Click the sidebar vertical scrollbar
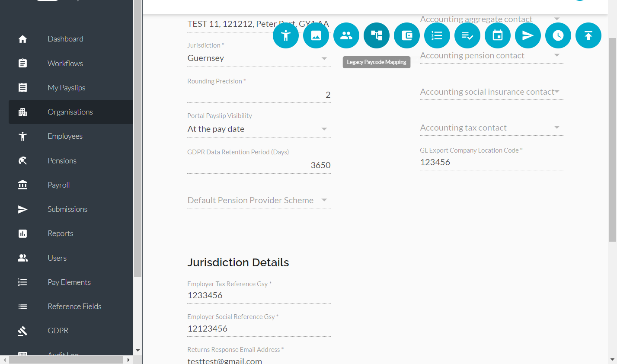The width and height of the screenshot is (617, 364). point(137,138)
